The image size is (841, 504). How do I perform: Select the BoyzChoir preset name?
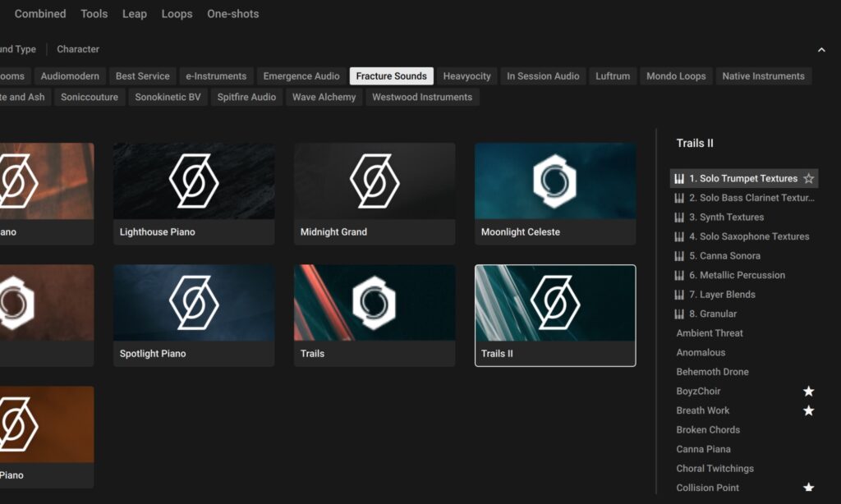698,391
